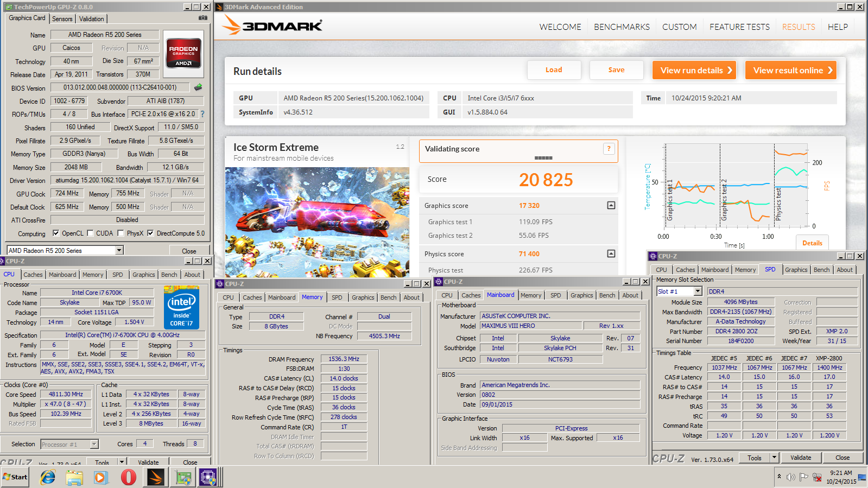Open the Action Center flag icon
Screen dimensions: 868x488
pos(804,477)
